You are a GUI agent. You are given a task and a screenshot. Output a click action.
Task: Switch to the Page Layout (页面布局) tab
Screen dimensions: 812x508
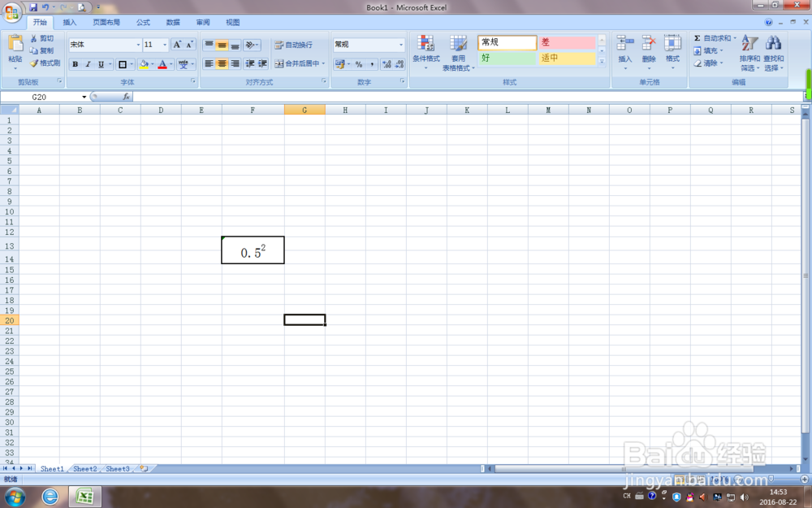106,22
